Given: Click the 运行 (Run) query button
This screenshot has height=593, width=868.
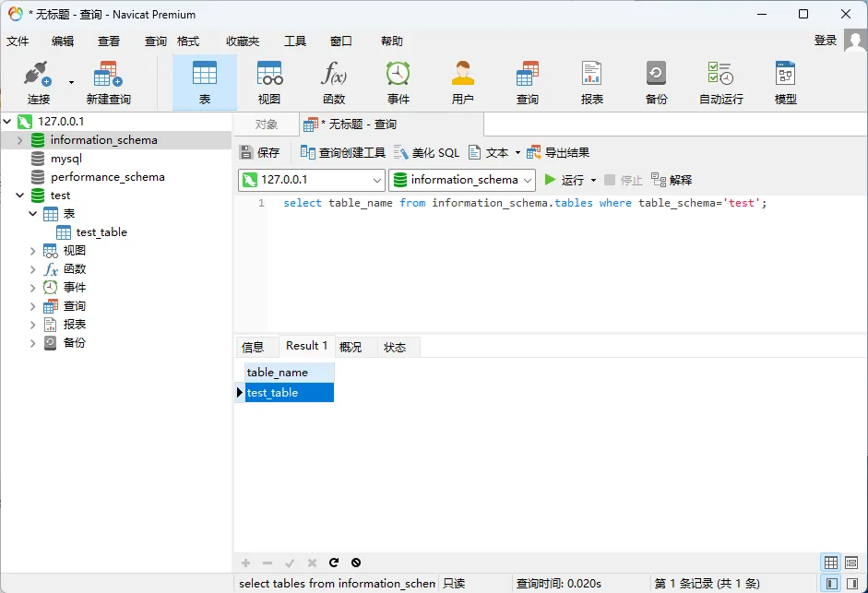Looking at the screenshot, I should coord(564,180).
